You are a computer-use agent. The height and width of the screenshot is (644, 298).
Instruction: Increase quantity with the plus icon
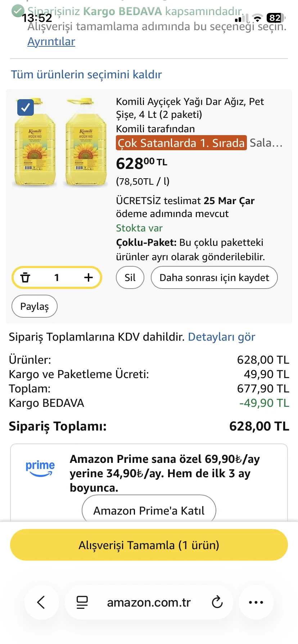click(x=89, y=277)
